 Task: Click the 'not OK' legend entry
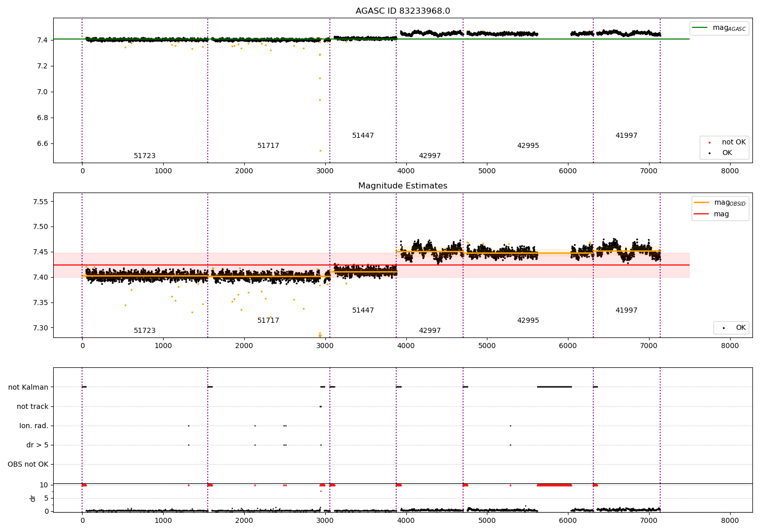click(x=725, y=142)
